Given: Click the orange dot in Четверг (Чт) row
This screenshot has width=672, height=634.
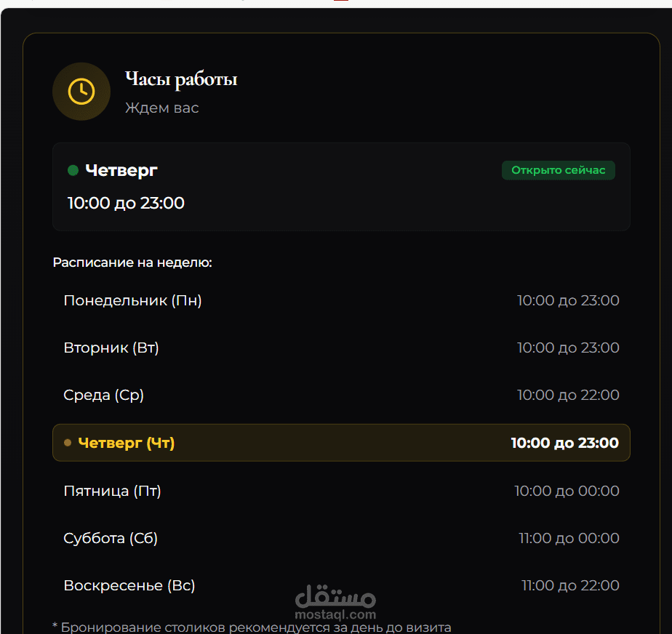Looking at the screenshot, I should coord(68,443).
